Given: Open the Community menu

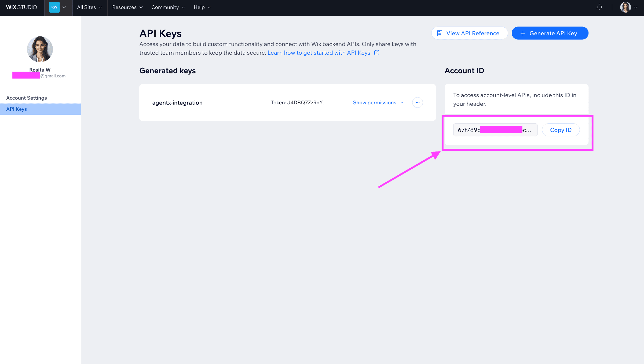Looking at the screenshot, I should click(168, 8).
